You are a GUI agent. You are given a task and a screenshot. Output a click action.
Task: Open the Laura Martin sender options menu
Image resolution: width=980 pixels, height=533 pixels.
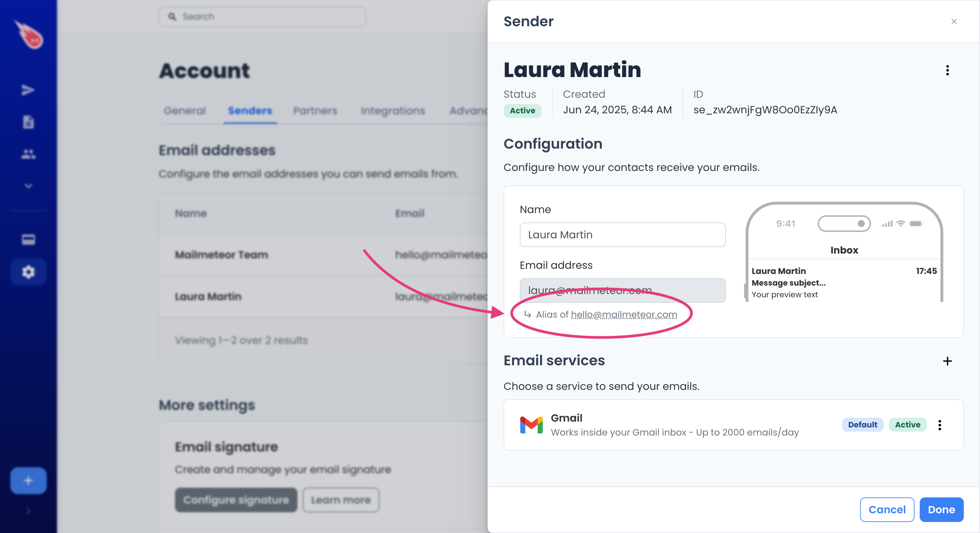(x=947, y=70)
